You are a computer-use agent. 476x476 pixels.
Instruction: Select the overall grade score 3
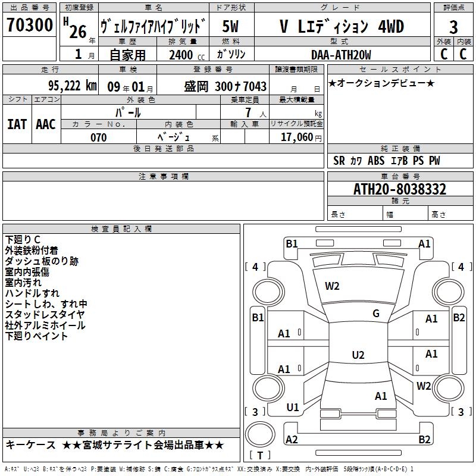(453, 27)
